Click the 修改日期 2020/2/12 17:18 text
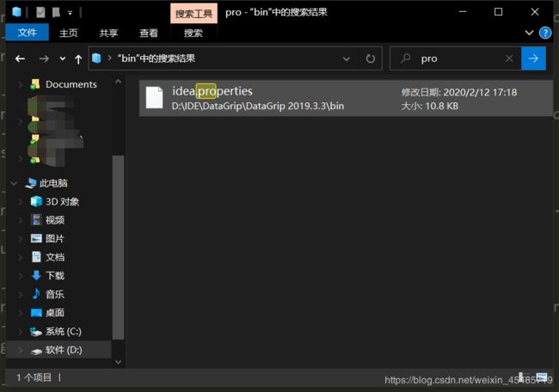 459,92
